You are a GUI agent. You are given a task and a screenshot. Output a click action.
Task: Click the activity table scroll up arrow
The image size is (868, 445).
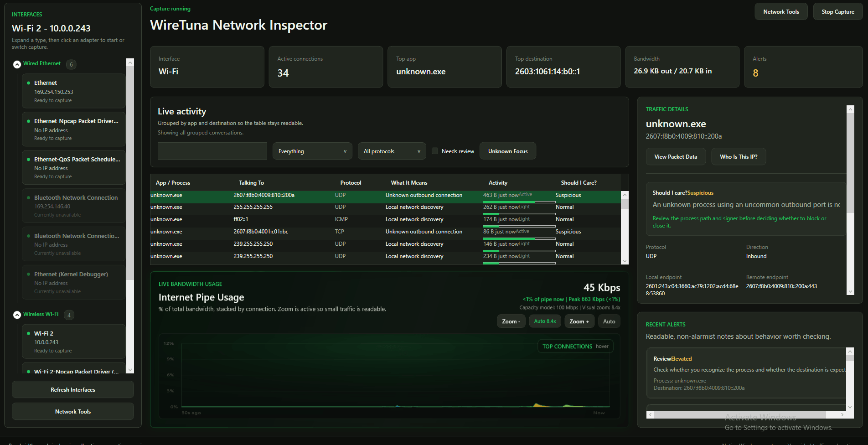(x=625, y=195)
